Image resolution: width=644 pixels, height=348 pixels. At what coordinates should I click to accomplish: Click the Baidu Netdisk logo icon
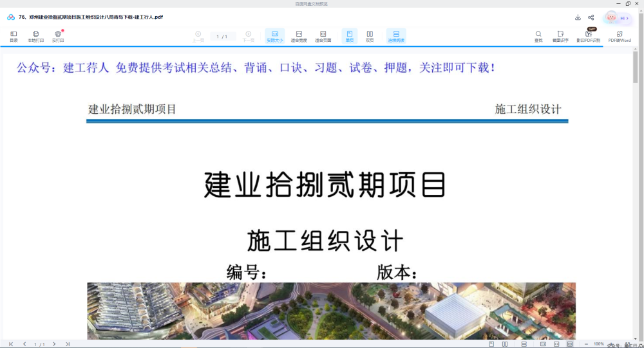[x=11, y=17]
